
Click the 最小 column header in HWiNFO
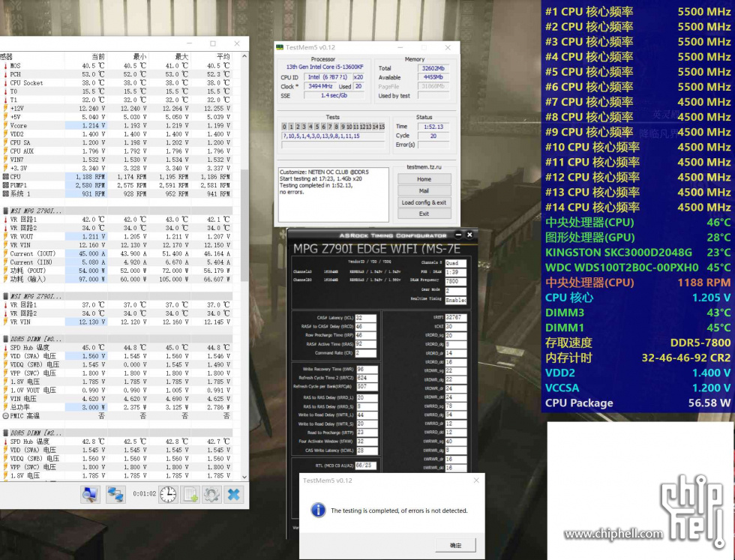(x=140, y=57)
